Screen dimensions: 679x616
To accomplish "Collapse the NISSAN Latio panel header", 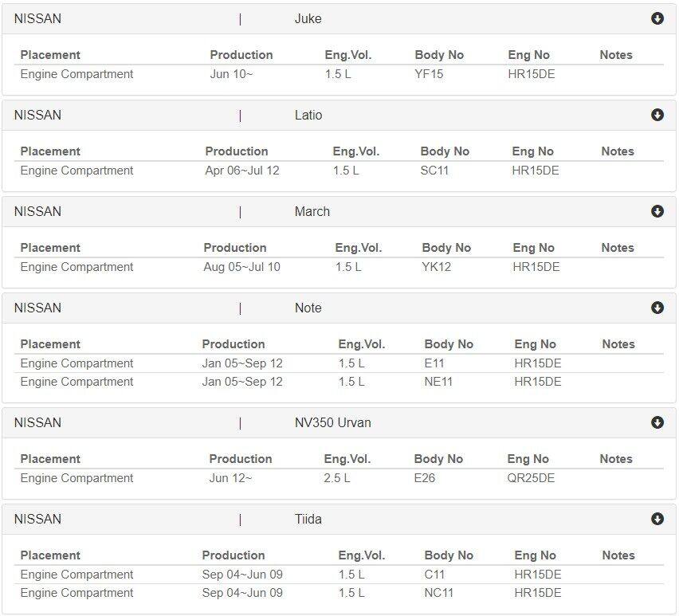I will (339, 116).
